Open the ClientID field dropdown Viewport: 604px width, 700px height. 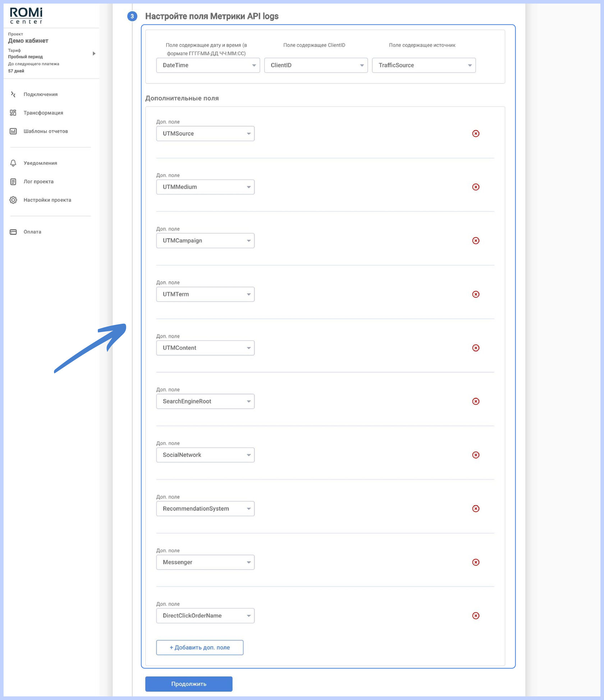tap(316, 65)
